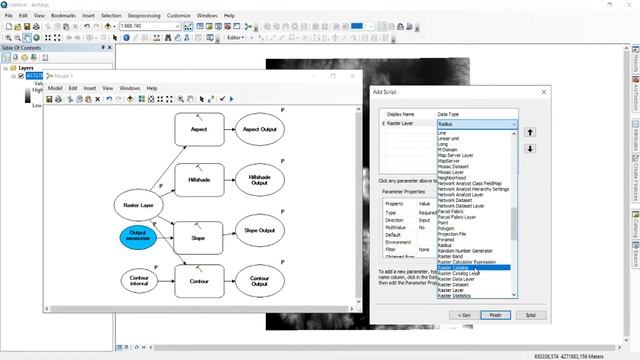640x360 pixels.
Task: Open the map scale dropdown
Action: coord(177,26)
